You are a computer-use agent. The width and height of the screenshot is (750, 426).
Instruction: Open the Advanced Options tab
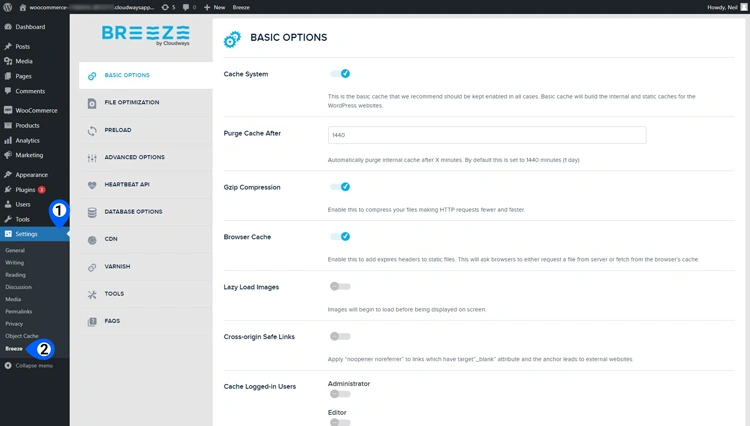pyautogui.click(x=134, y=157)
